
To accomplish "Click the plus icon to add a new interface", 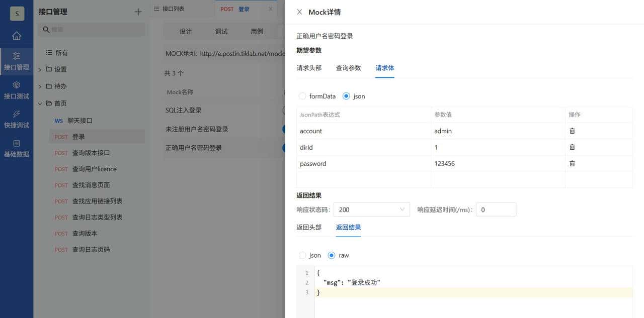I will [137, 12].
